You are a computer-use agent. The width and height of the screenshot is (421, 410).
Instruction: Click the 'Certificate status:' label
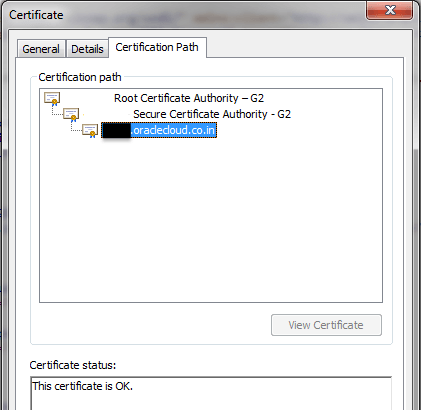73,365
